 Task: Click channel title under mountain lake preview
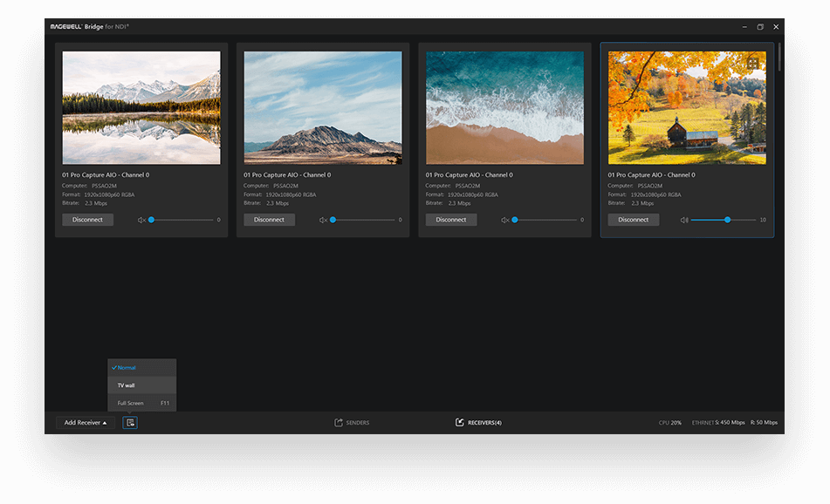coord(106,175)
